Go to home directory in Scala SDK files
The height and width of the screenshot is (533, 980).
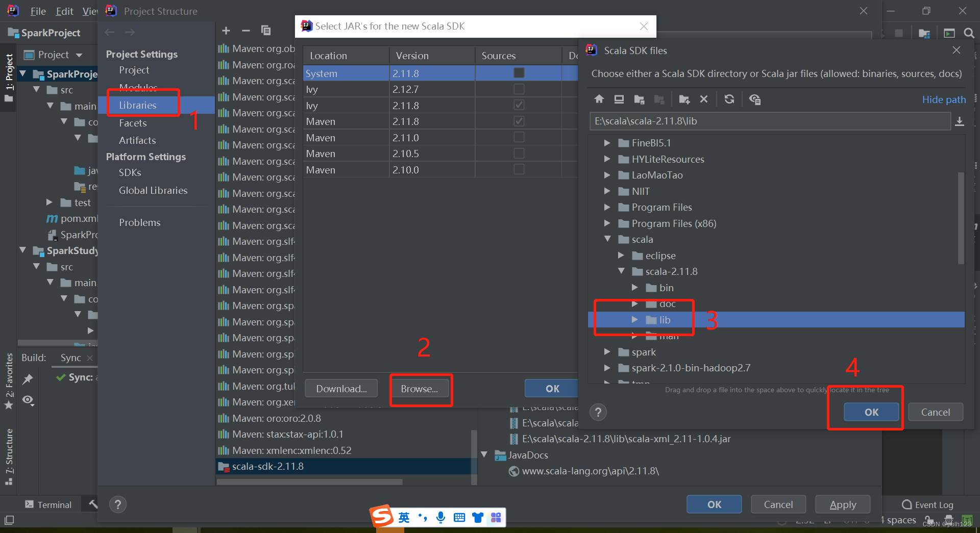[x=599, y=99]
